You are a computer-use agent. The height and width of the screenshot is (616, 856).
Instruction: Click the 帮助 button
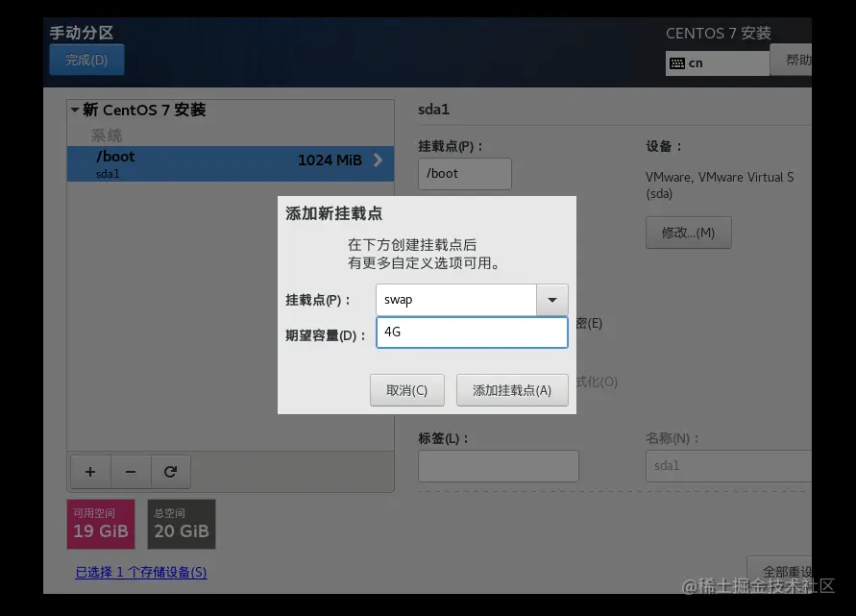tap(791, 60)
